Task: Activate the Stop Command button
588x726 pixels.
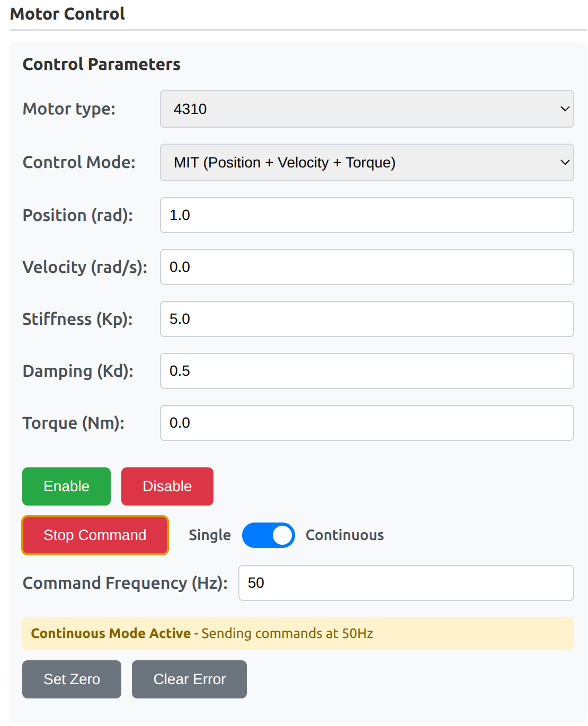Action: click(x=95, y=535)
